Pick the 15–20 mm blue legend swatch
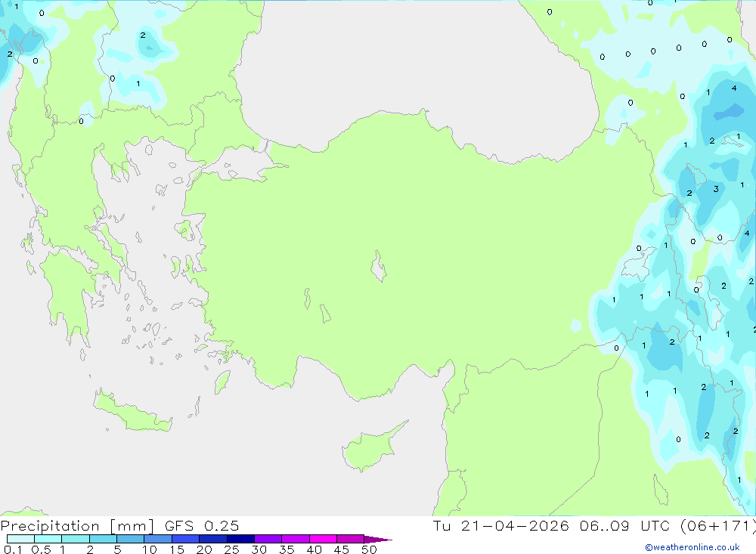 (x=186, y=539)
